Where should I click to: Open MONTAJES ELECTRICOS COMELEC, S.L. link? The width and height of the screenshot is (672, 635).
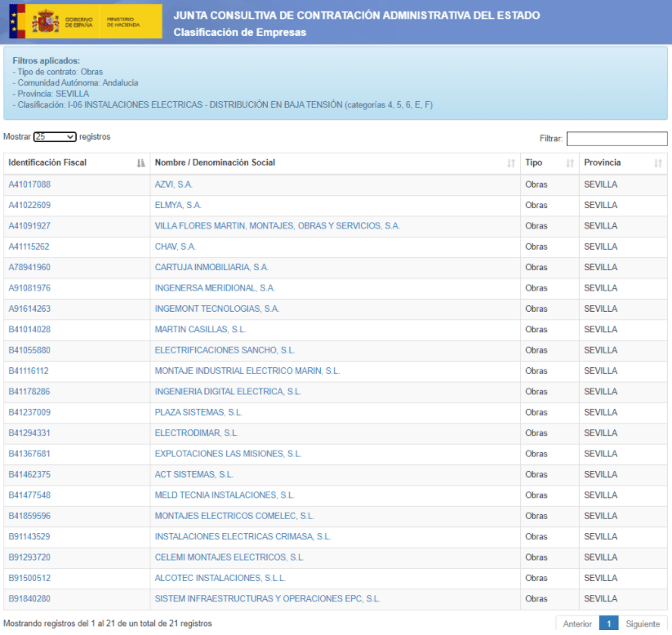tap(234, 516)
